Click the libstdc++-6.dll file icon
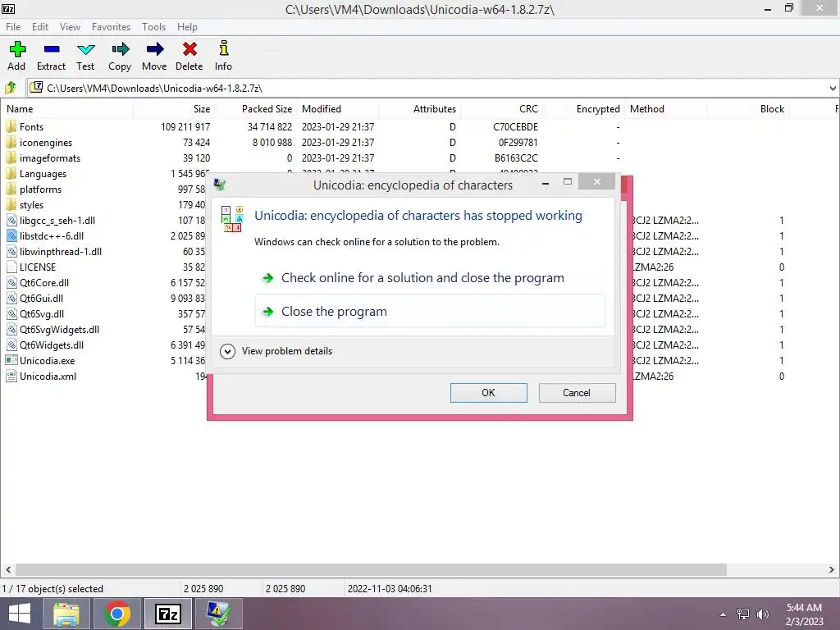 coord(11,235)
